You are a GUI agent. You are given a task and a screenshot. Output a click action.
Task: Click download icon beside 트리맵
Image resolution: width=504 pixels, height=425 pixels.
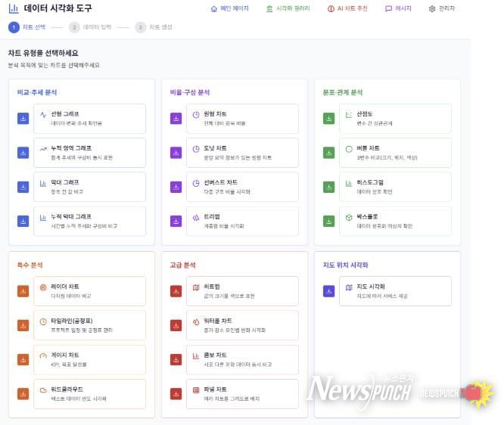coord(176,221)
